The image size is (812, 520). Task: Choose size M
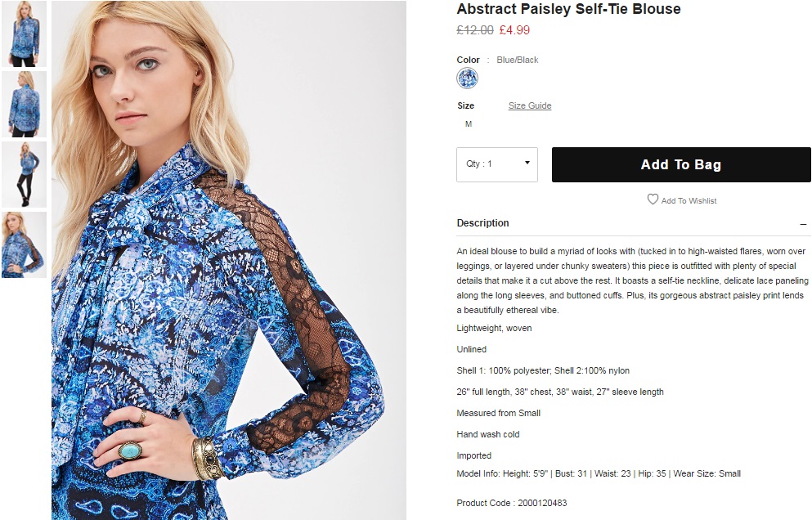pos(468,123)
